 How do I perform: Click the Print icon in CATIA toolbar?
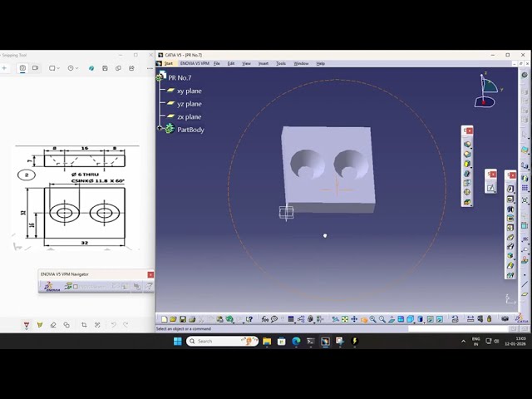[192, 319]
